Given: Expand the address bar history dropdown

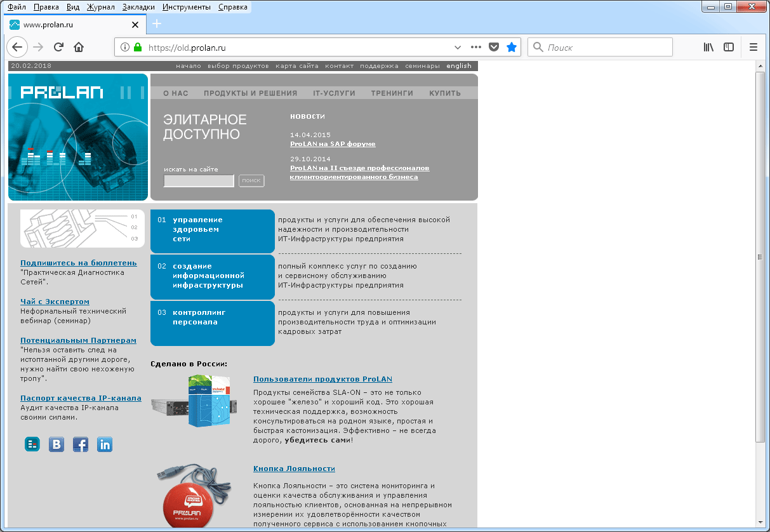Looking at the screenshot, I should click(458, 47).
